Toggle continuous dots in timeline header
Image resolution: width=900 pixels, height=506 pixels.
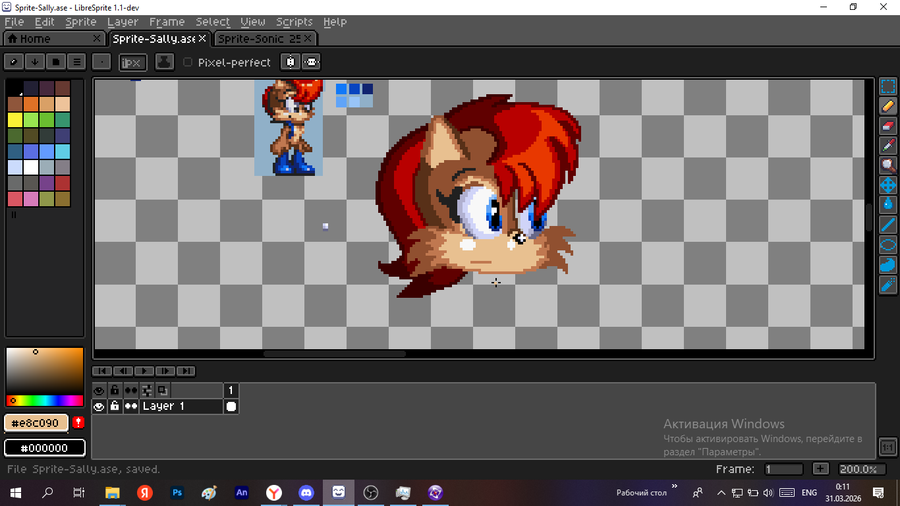131,391
